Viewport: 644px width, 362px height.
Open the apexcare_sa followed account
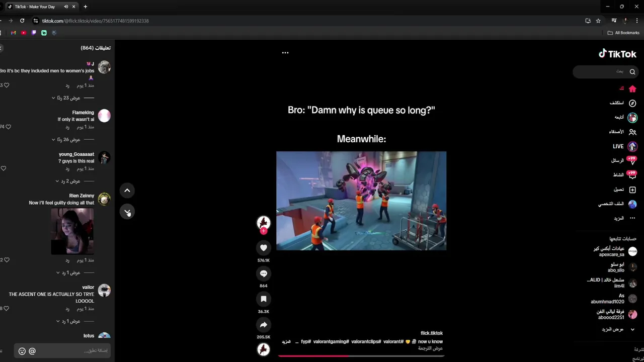615,251
